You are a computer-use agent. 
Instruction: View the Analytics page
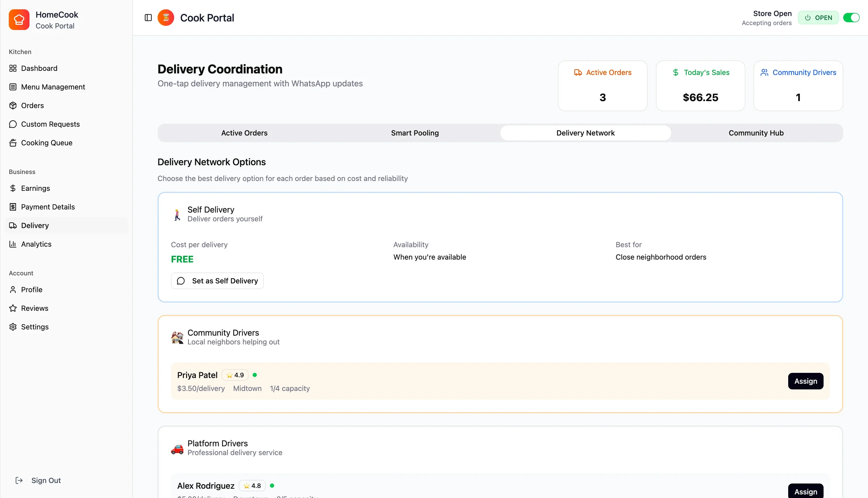(36, 244)
